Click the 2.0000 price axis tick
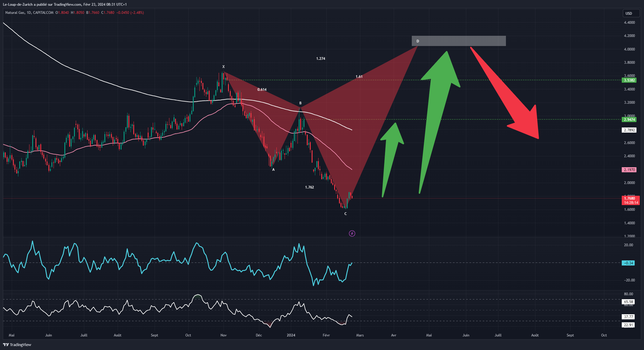 click(629, 183)
